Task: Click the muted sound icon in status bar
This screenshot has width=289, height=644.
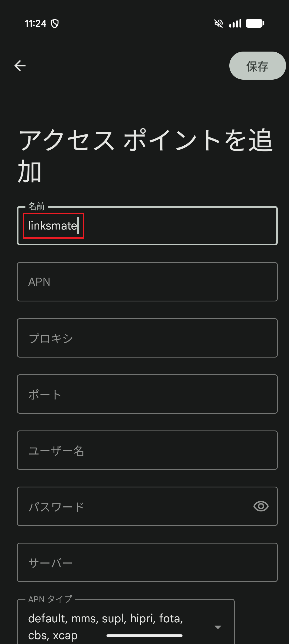Action: [218, 24]
